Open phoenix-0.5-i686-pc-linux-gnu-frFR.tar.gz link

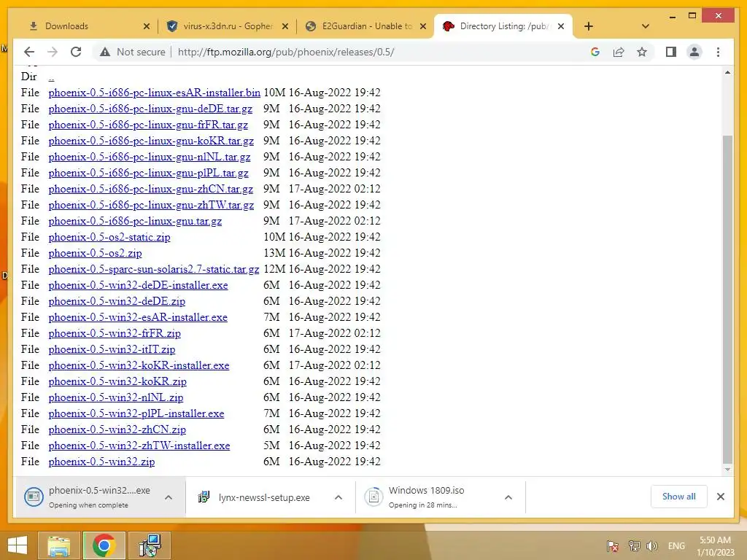point(148,125)
